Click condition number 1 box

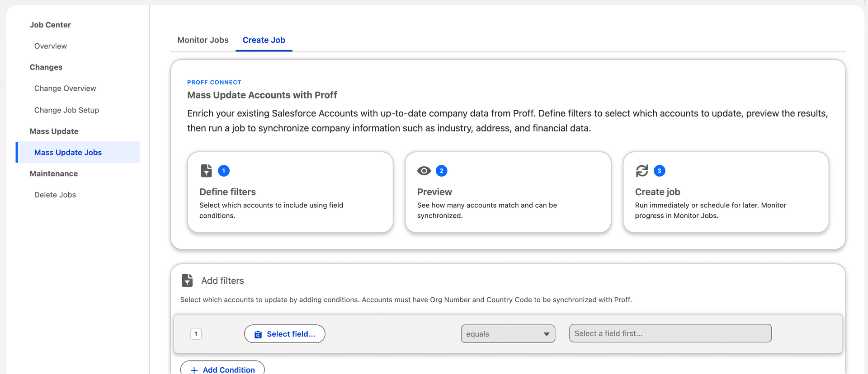click(196, 334)
